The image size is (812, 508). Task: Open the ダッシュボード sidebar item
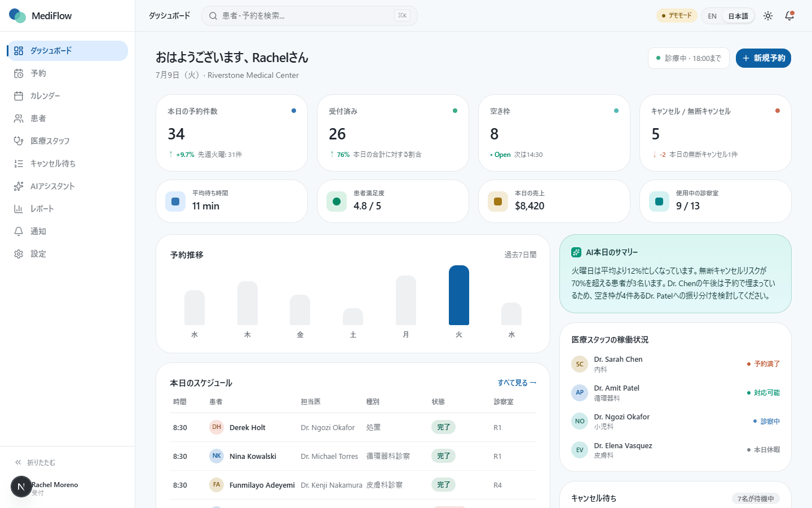click(x=68, y=51)
